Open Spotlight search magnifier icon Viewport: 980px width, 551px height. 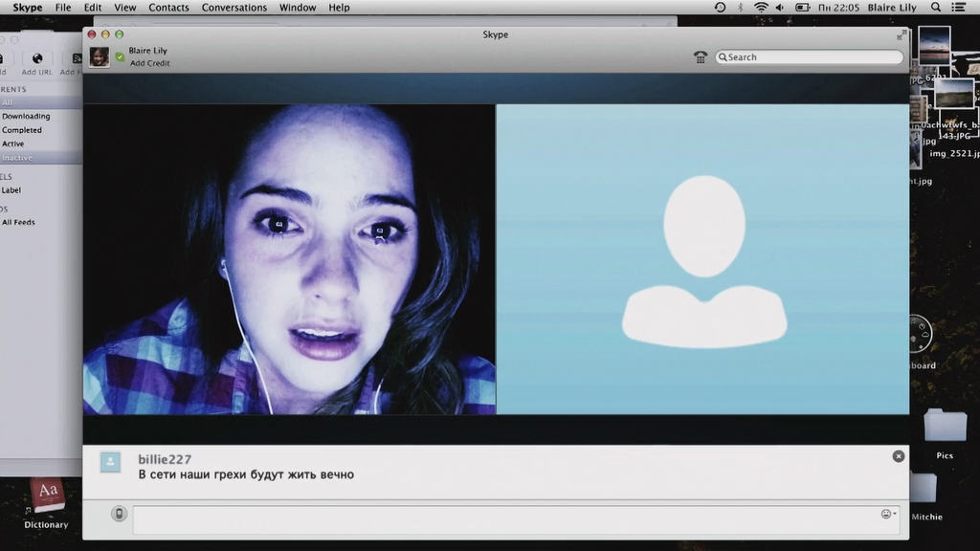936,8
